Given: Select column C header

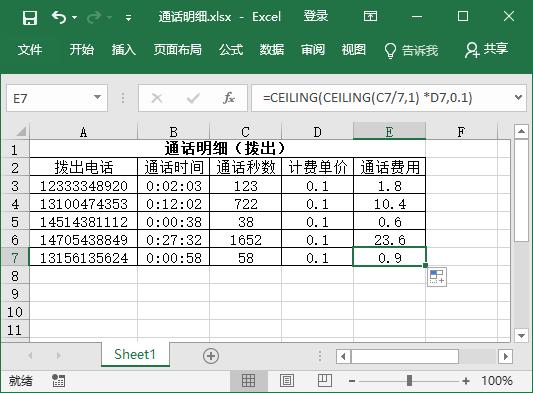Looking at the screenshot, I should 245,132.
